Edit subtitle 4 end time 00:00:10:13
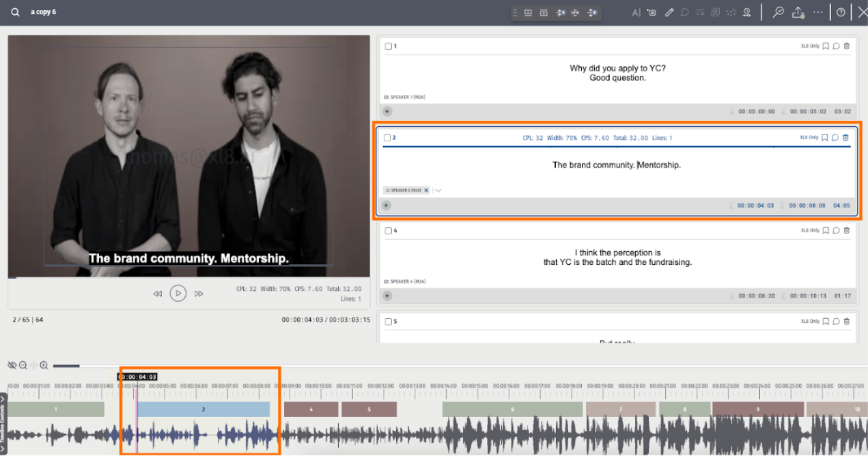Viewport: 868px width, 456px height. pyautogui.click(x=808, y=296)
